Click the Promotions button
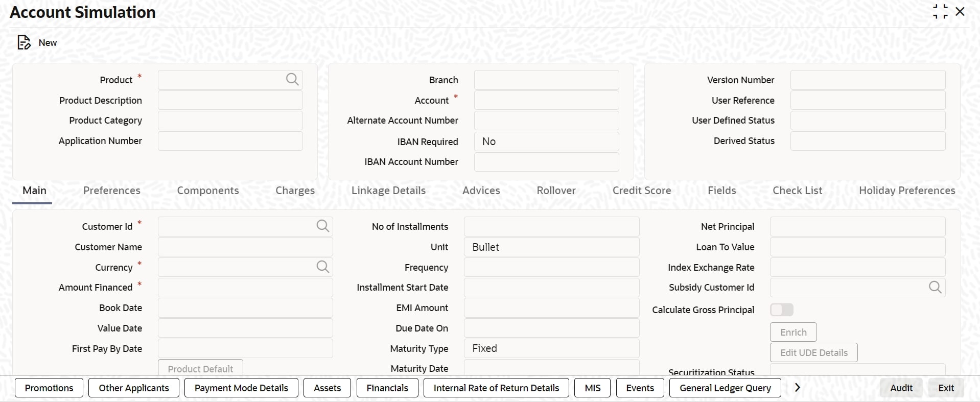This screenshot has width=980, height=402. click(49, 388)
